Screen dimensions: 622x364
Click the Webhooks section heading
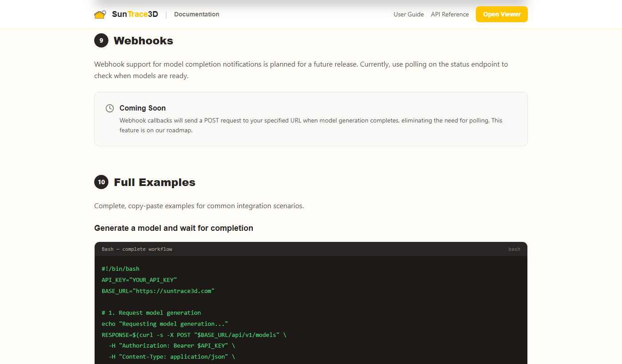(x=143, y=40)
